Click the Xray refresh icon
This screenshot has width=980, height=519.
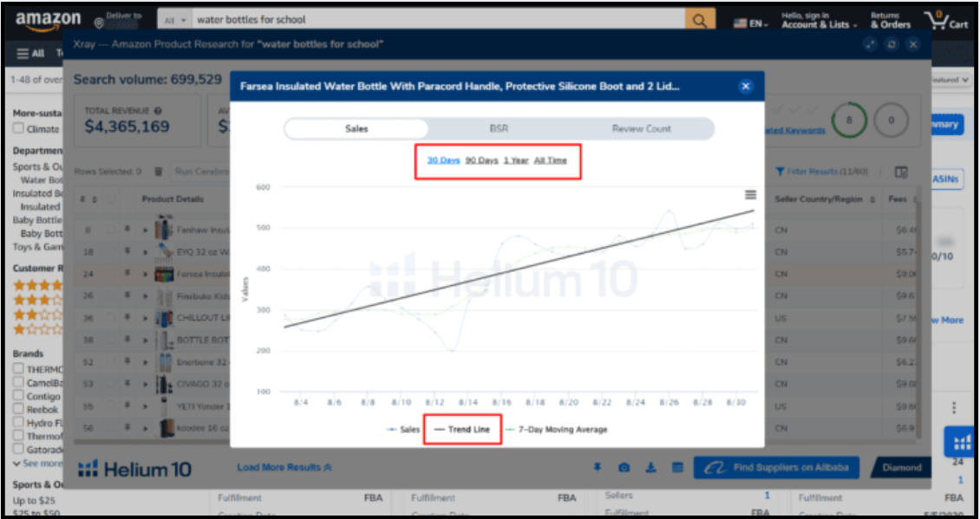(x=891, y=44)
